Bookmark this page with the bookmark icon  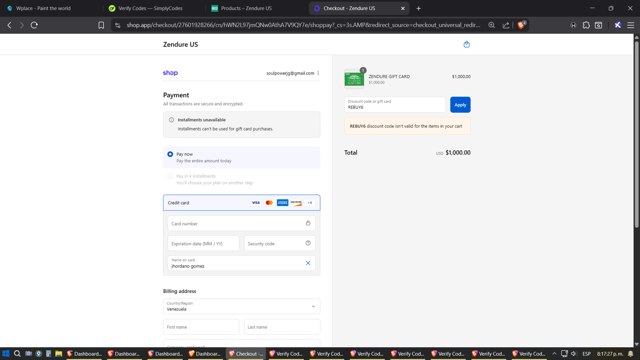pos(101,25)
